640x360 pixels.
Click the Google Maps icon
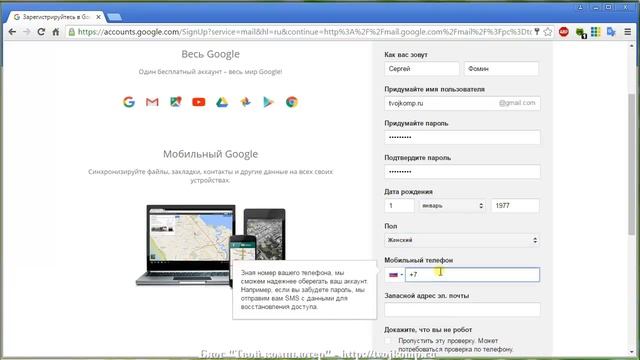point(176,102)
